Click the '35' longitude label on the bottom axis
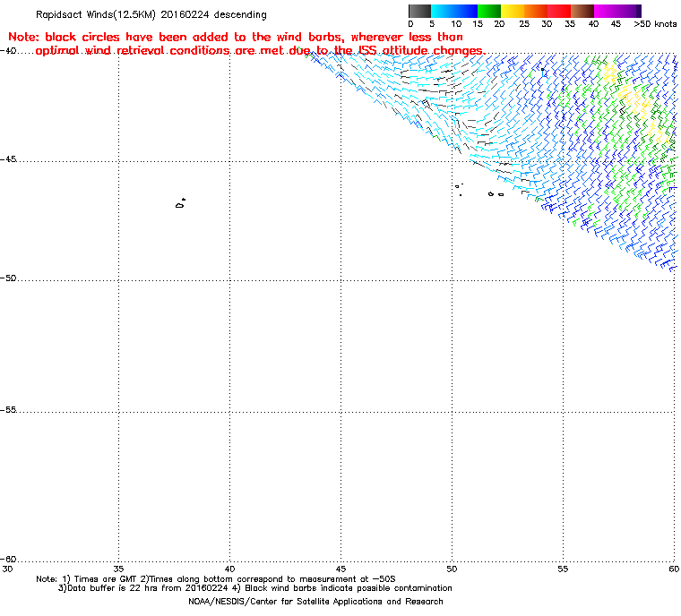 click(118, 569)
